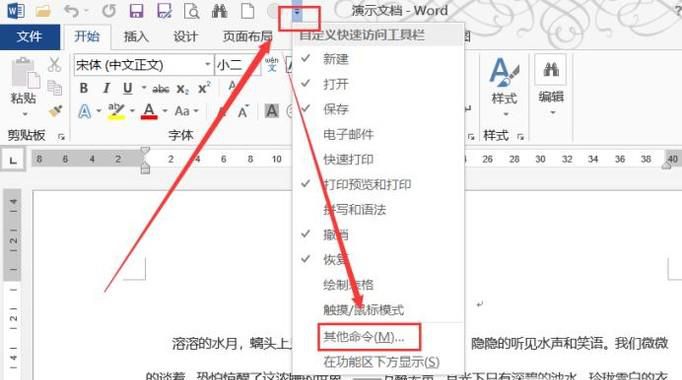Apply red font color A button
Viewport: 682px width, 380px height.
149,111
